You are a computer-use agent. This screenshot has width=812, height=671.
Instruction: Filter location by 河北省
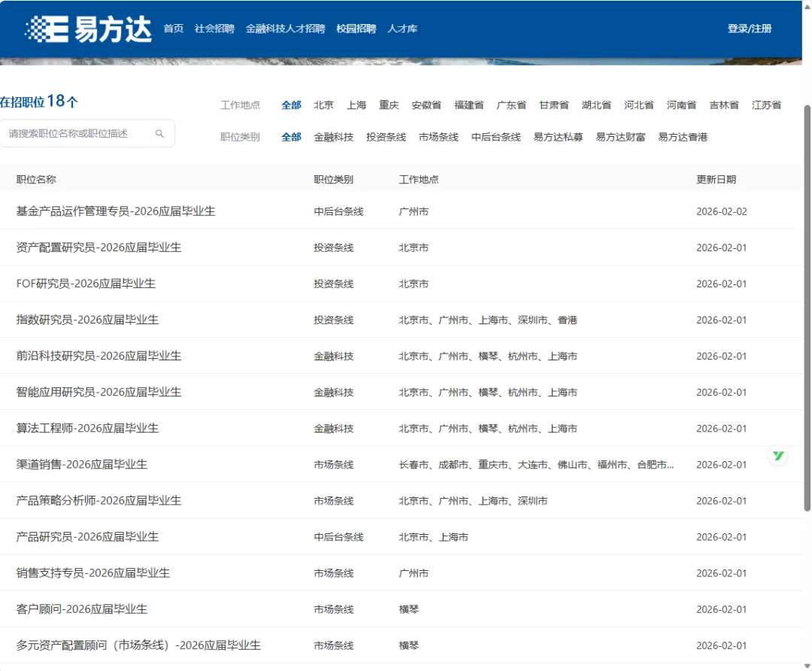point(638,105)
